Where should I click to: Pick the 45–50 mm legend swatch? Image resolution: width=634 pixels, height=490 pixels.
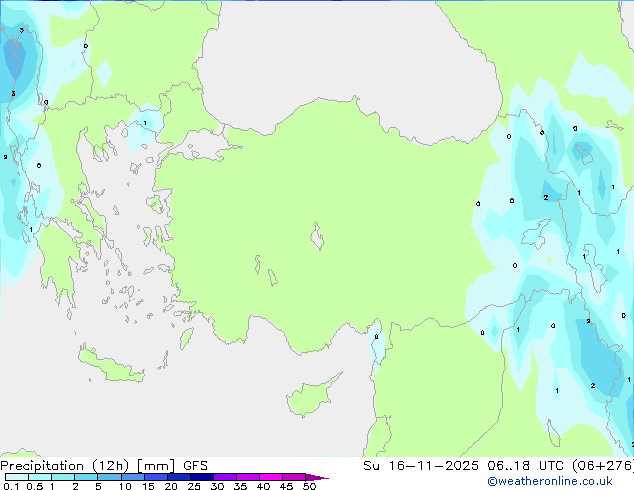tap(294, 477)
